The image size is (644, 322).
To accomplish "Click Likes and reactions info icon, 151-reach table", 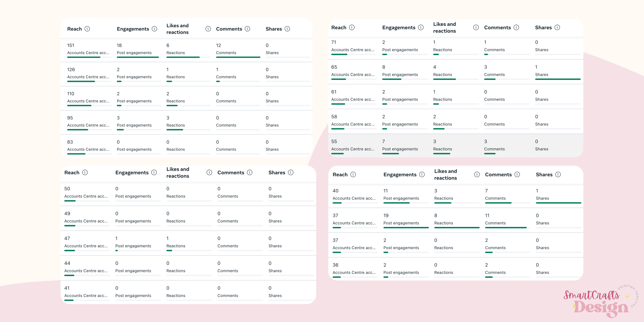I will [x=208, y=29].
